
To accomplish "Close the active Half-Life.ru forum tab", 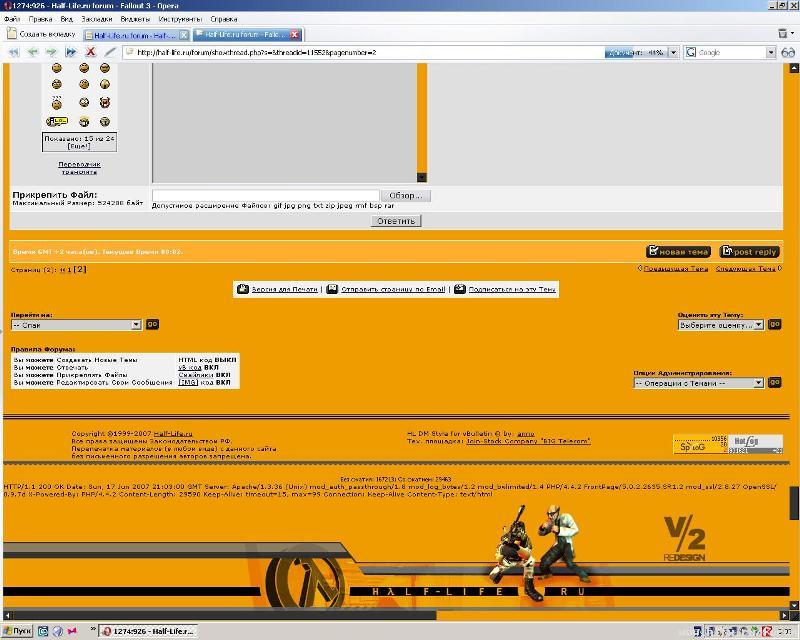I will [x=295, y=35].
